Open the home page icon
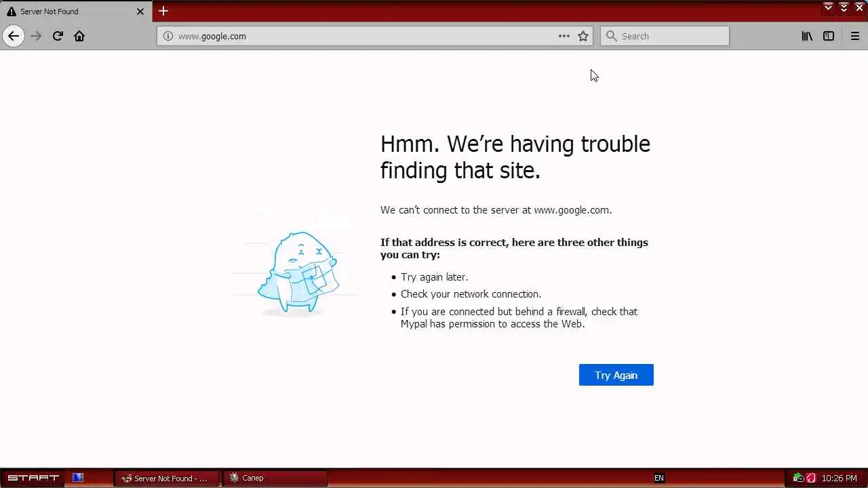868x488 pixels. pyautogui.click(x=79, y=36)
